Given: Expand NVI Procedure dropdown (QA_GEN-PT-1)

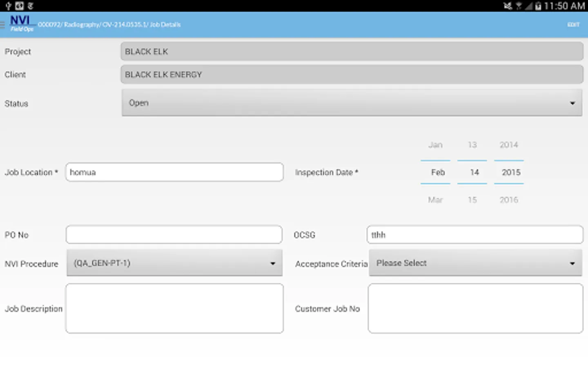Looking at the screenshot, I should (174, 263).
